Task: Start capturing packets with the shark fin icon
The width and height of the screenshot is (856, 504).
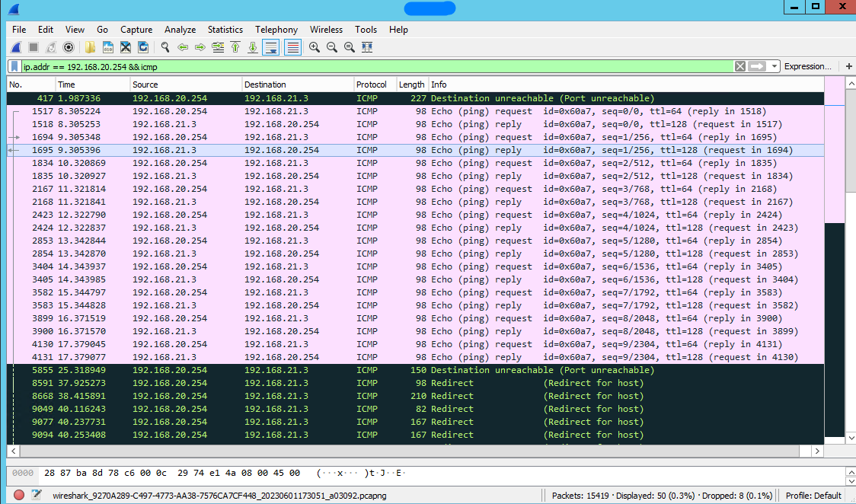Action: point(17,47)
